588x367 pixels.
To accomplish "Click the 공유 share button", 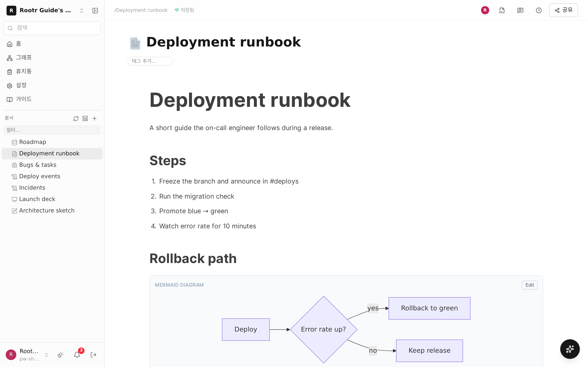I will [x=563, y=10].
